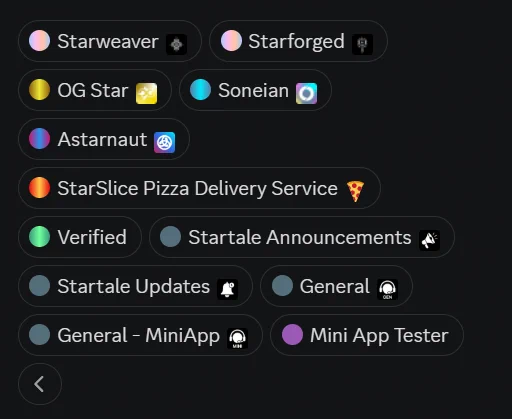Image resolution: width=512 pixels, height=419 pixels.
Task: Click the headset icon on General - MiniApp
Action: click(237, 338)
